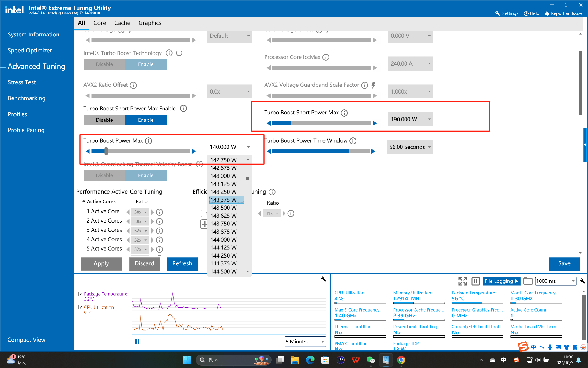This screenshot has height=368, width=588.
Task: Click info icon beside Turbo Boost Short Power Max
Action: click(344, 113)
